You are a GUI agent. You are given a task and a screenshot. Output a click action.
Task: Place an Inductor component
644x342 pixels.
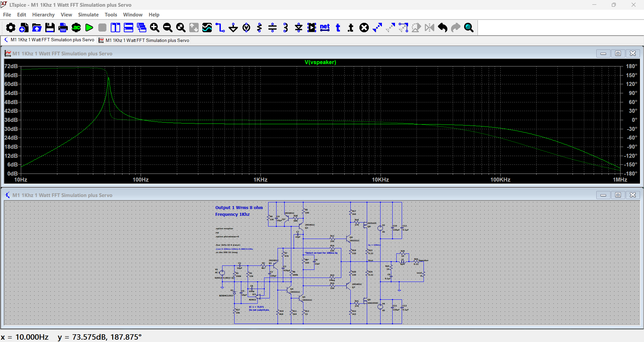286,28
